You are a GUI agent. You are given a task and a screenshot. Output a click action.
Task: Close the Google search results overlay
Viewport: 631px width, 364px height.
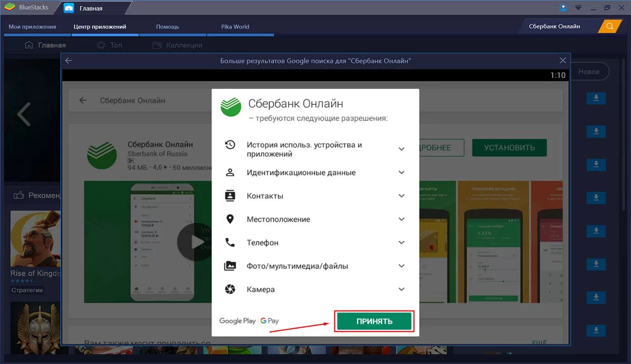click(x=563, y=61)
